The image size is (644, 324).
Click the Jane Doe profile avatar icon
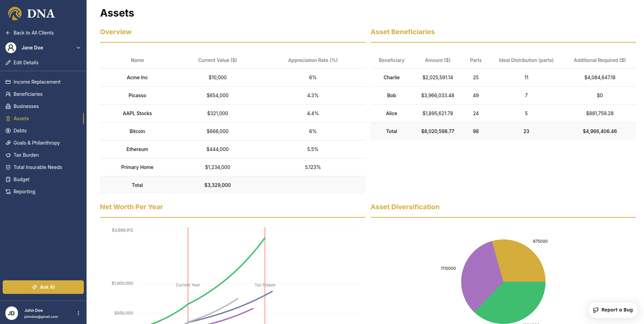[11, 48]
